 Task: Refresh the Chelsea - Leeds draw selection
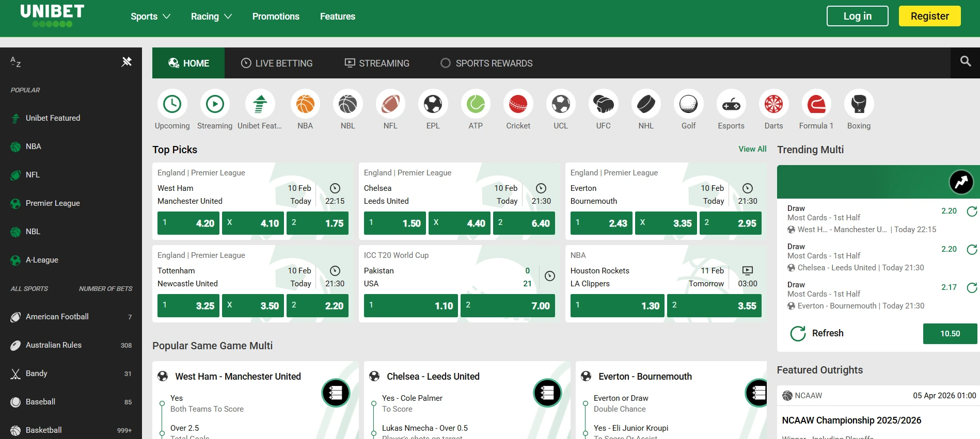coord(972,249)
